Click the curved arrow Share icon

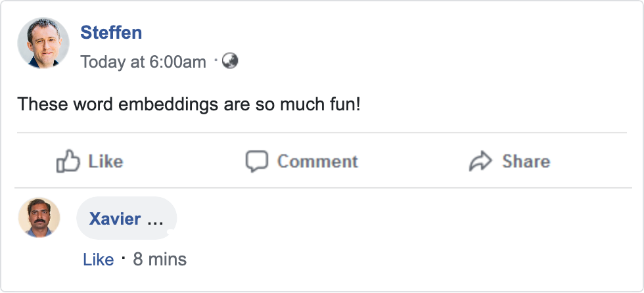click(x=480, y=161)
